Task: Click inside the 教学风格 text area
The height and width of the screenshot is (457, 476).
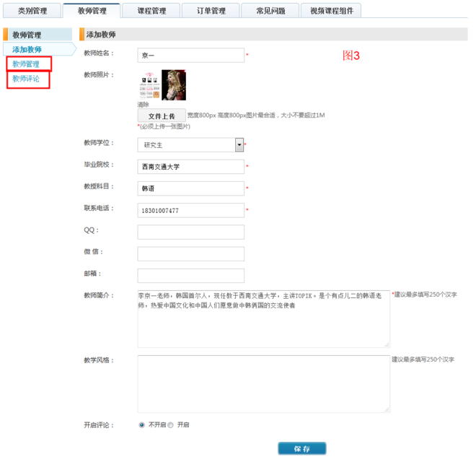Action: point(263,383)
